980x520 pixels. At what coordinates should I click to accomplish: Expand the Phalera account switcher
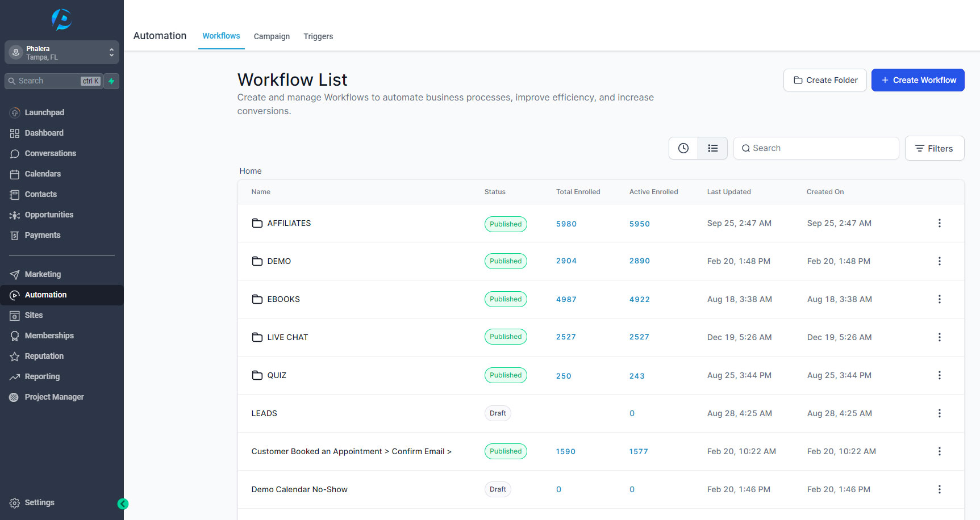click(x=62, y=52)
